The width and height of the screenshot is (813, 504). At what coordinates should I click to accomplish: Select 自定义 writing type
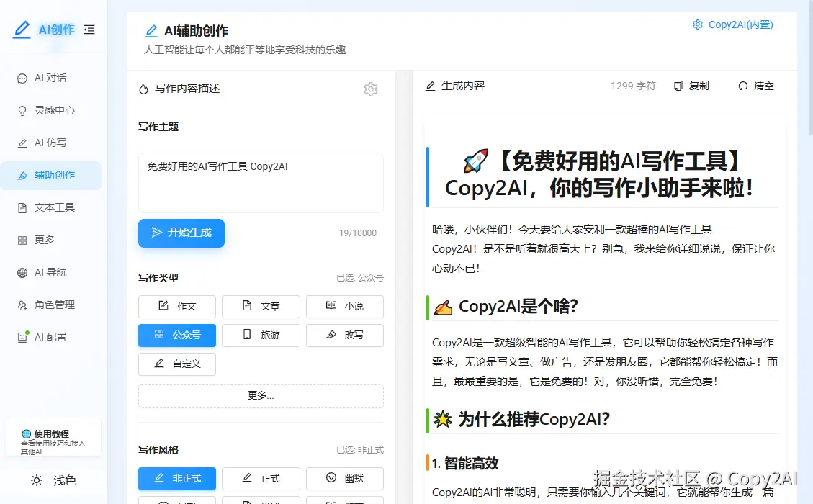177,364
